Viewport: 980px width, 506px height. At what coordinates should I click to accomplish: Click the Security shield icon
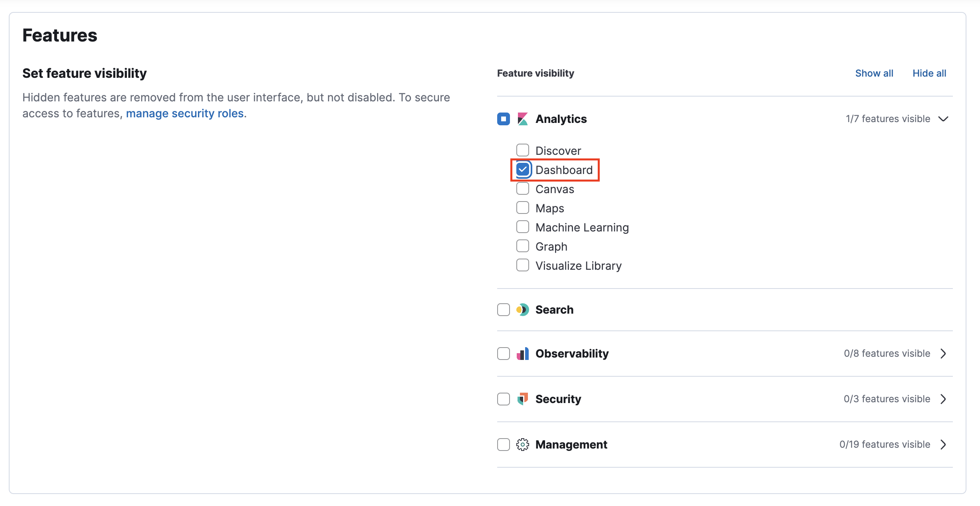[x=523, y=399]
